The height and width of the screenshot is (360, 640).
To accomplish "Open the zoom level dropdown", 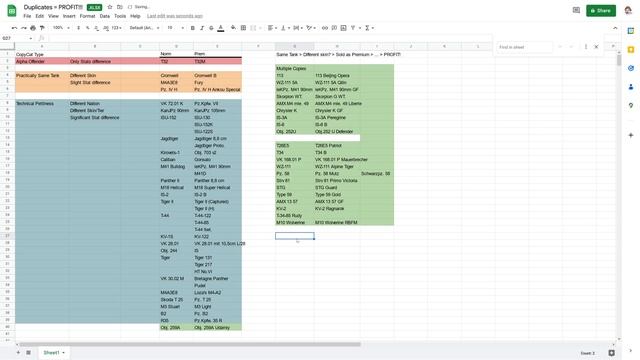I will (x=61, y=28).
